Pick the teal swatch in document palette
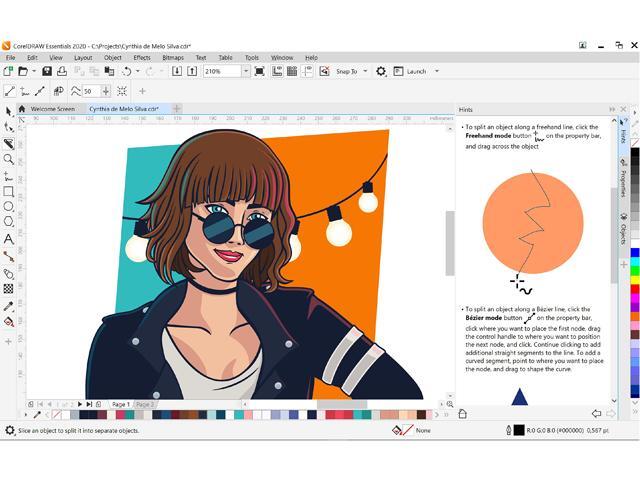This screenshot has height=480, width=640. click(239, 415)
